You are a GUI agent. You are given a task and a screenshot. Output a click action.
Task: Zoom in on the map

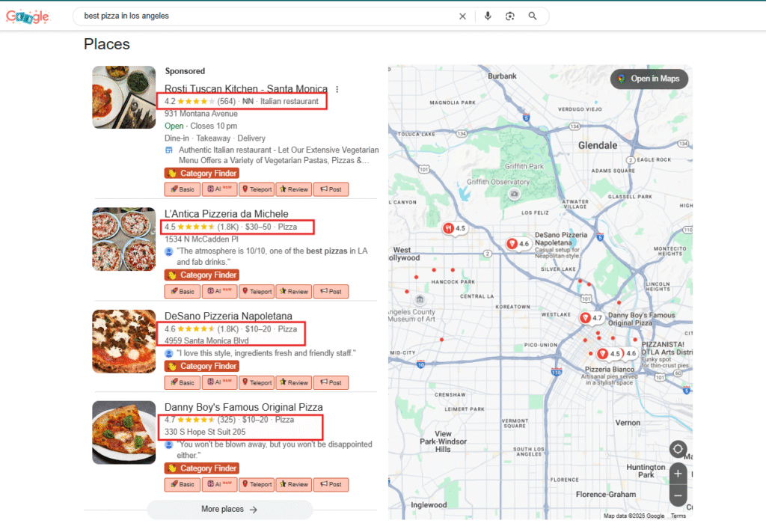coord(678,474)
